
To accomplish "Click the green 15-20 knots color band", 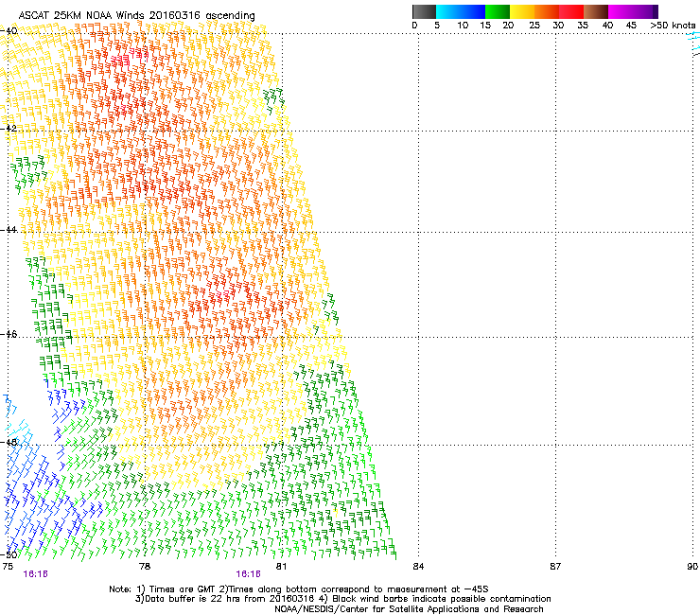I will point(498,11).
